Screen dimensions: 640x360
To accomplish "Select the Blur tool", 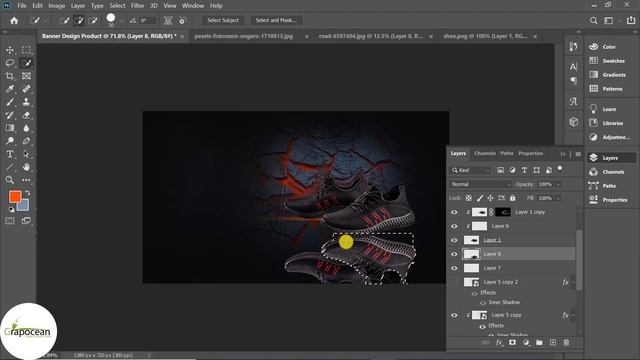I will pyautogui.click(x=27, y=128).
